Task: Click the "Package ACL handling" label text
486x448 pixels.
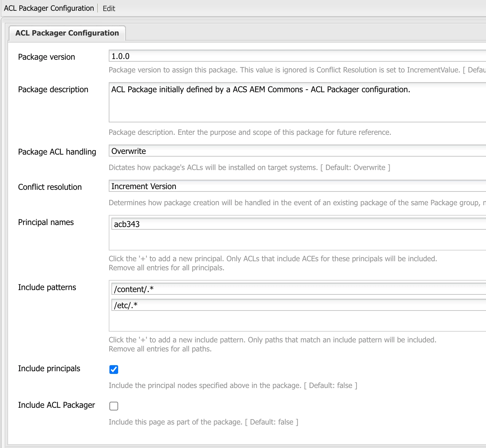Action: click(57, 152)
